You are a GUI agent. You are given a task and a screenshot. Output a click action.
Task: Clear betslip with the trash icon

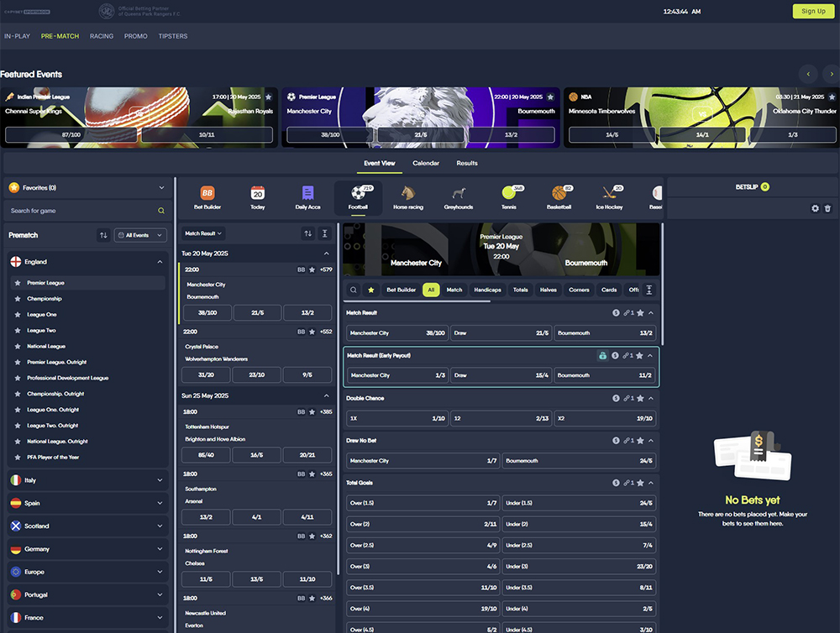pos(827,208)
